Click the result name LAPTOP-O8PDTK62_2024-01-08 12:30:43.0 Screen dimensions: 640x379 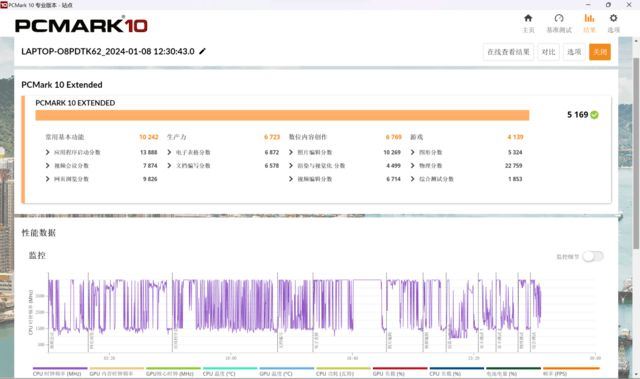pyautogui.click(x=108, y=51)
